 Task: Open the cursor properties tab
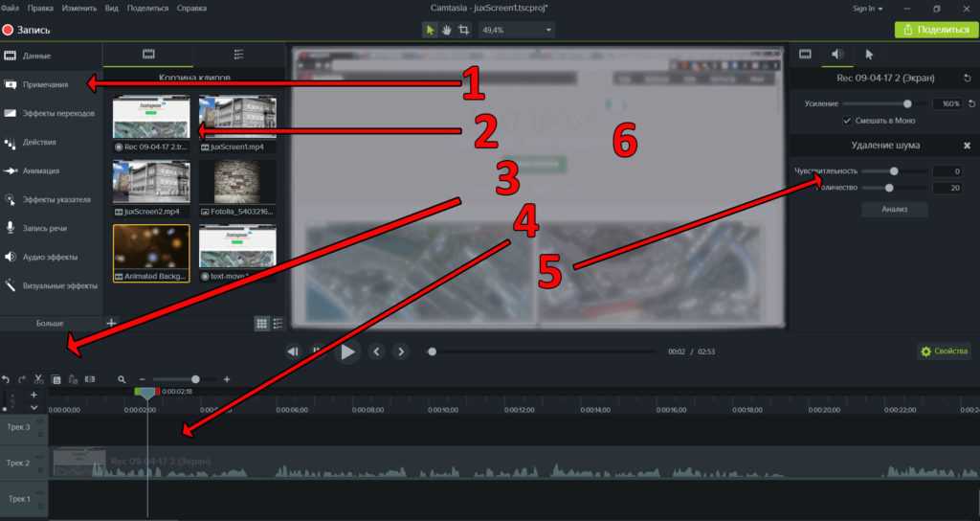coord(869,55)
